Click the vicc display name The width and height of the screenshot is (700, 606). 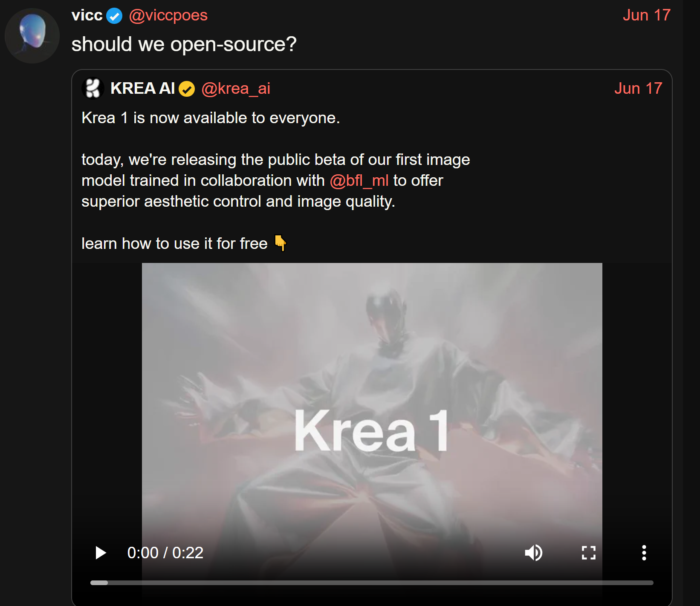[87, 15]
